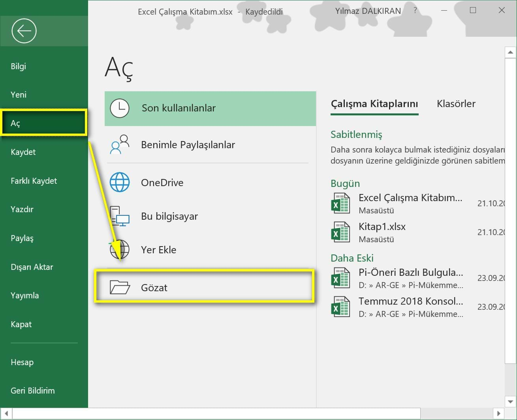Minimize the Excel window
Screen dimensions: 517x420
coord(444,10)
